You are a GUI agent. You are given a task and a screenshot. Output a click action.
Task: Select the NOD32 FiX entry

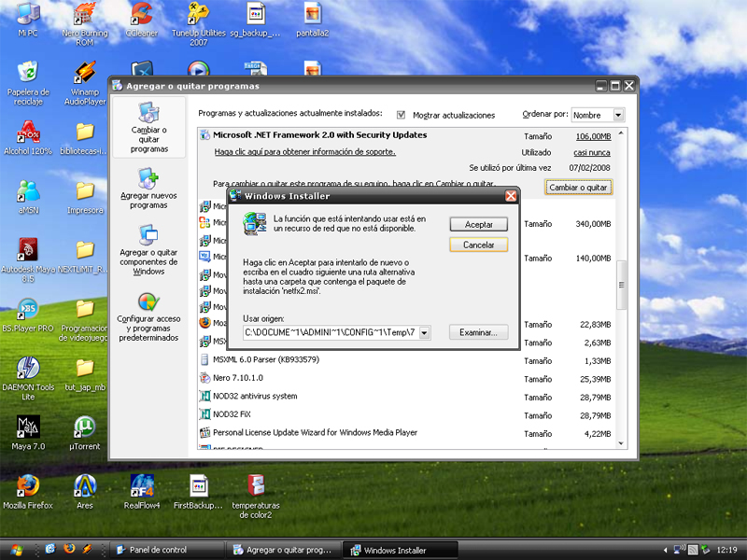(406, 414)
